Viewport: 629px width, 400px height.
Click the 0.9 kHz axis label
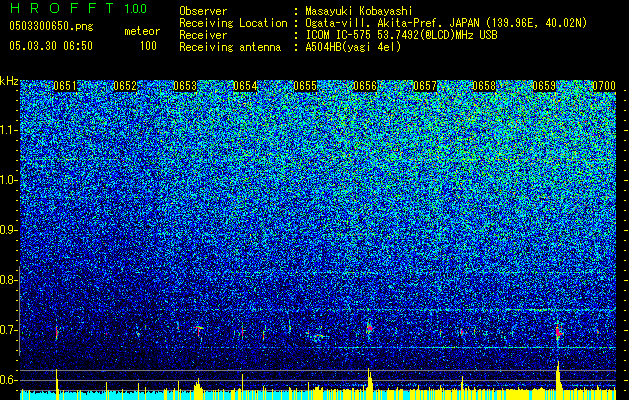(x=8, y=230)
